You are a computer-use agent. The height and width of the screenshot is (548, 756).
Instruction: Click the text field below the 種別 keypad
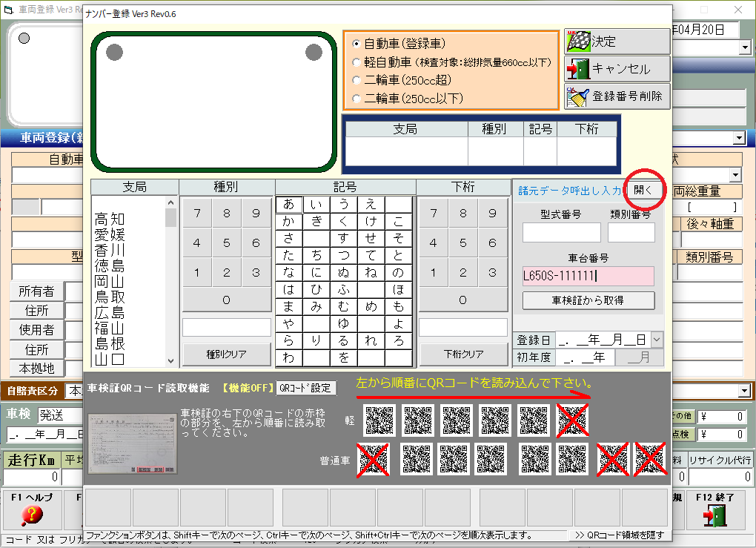227,328
